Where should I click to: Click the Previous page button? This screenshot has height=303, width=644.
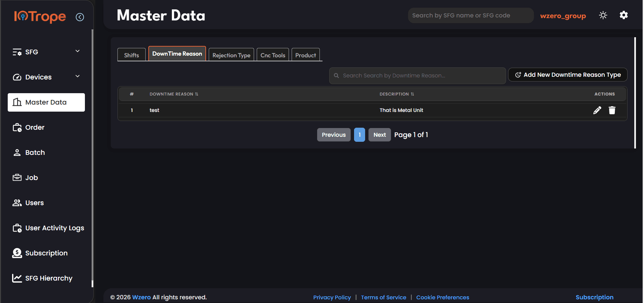(334, 135)
